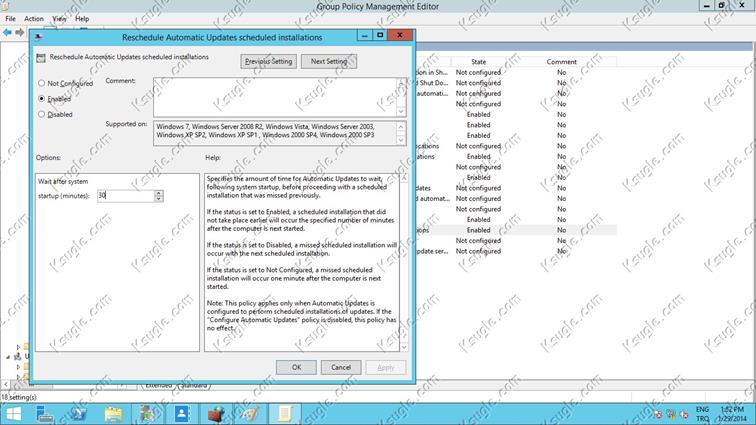Open the Action menu
Screen dimensions: 756x425
coord(34,18)
